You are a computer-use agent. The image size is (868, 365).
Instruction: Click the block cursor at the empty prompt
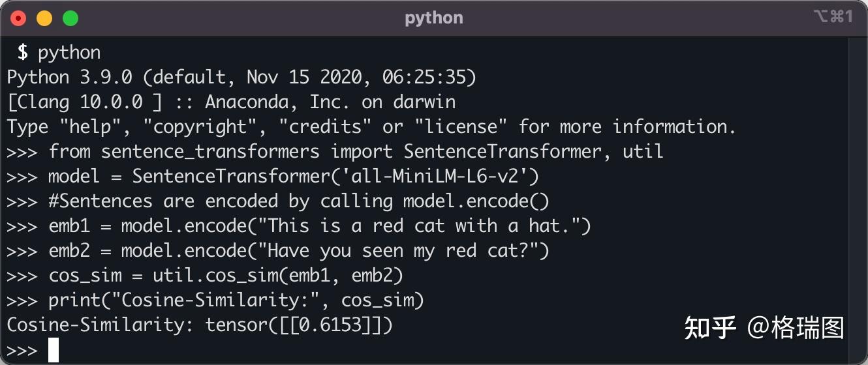[x=54, y=350]
